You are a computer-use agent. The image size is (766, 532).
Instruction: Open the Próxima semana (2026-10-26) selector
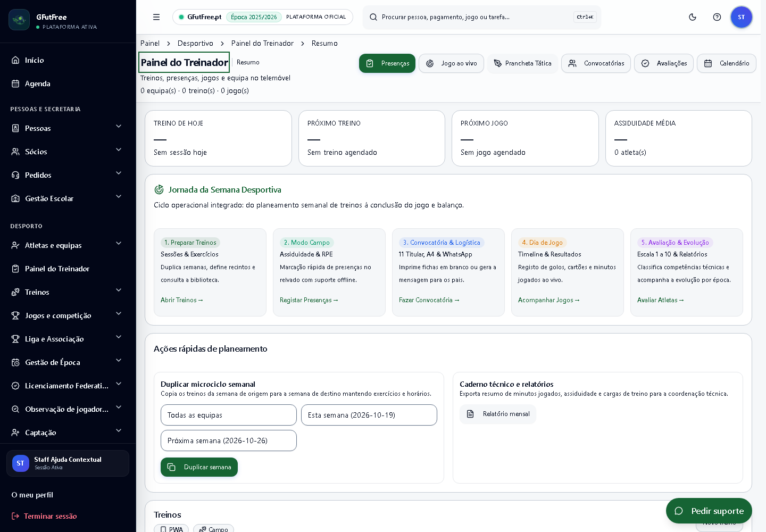click(x=229, y=440)
